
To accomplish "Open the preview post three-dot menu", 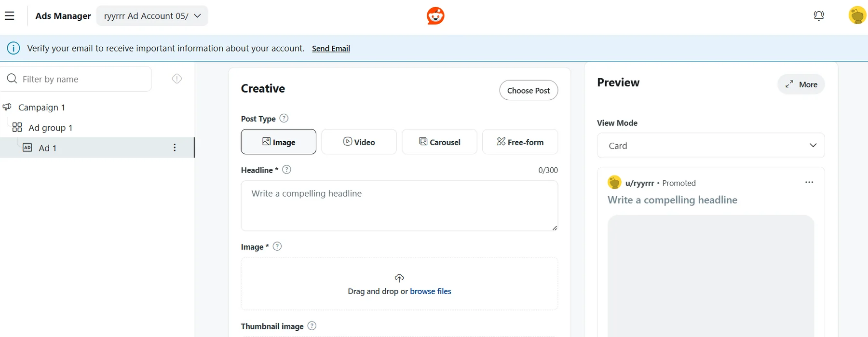I will coord(809,182).
